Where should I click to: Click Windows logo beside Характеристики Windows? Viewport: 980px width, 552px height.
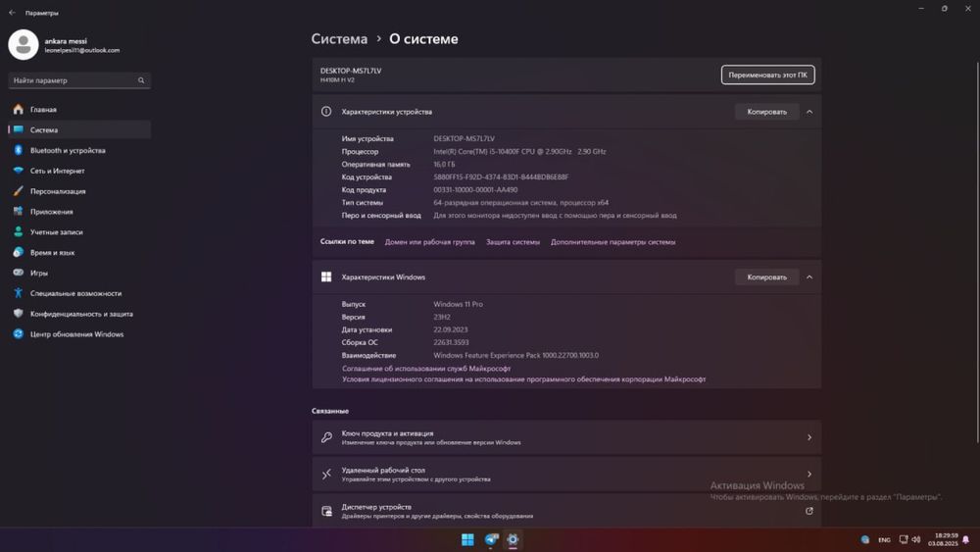(x=326, y=276)
